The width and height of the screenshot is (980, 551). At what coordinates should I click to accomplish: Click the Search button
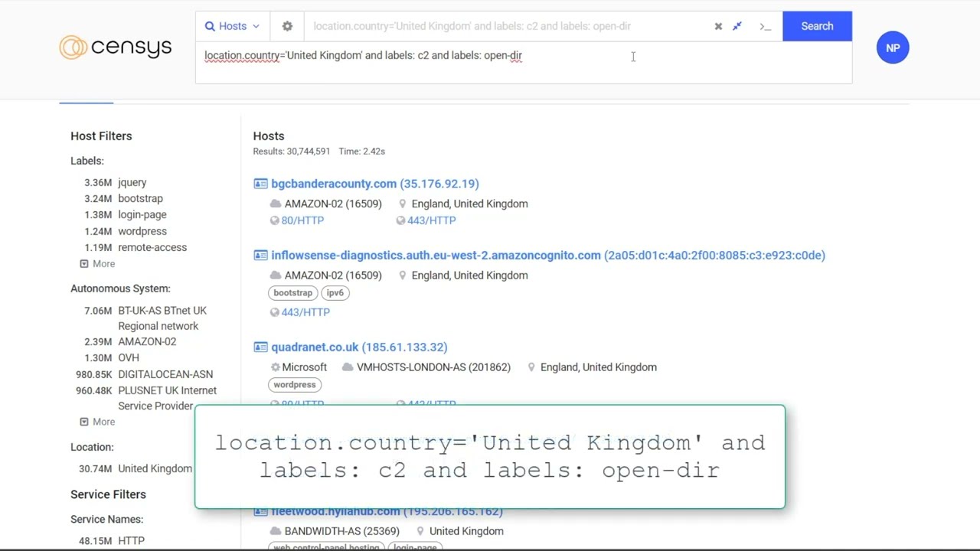(817, 26)
